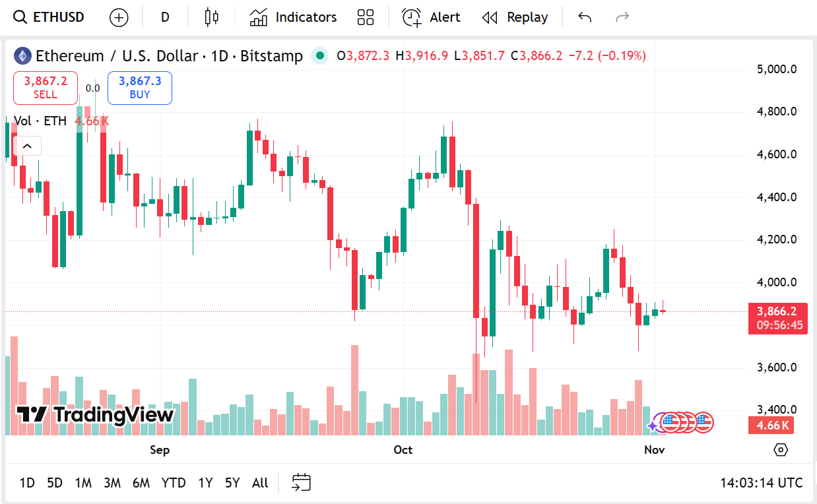This screenshot has height=504, width=817.
Task: Undo the last chart action
Action: click(x=584, y=17)
